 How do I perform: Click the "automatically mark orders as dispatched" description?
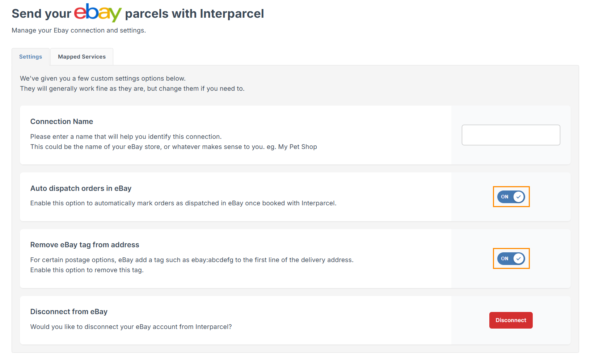[x=183, y=203]
